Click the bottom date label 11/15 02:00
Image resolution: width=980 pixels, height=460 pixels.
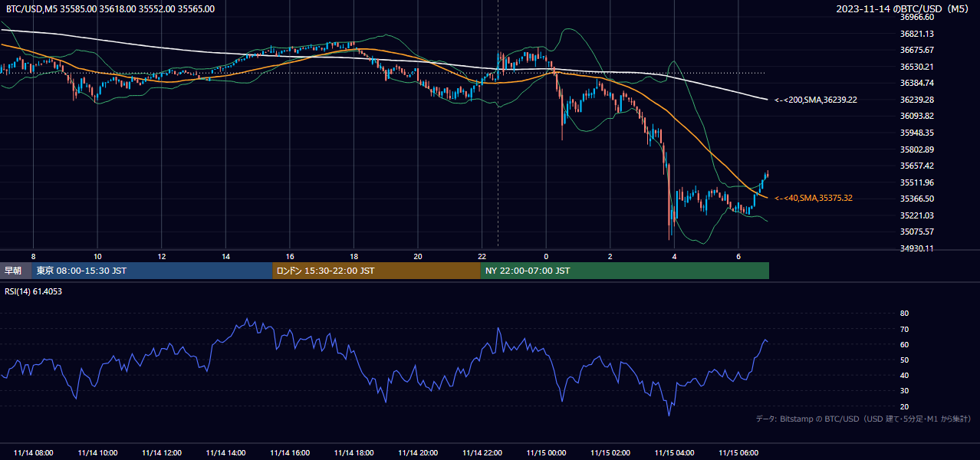610,453
